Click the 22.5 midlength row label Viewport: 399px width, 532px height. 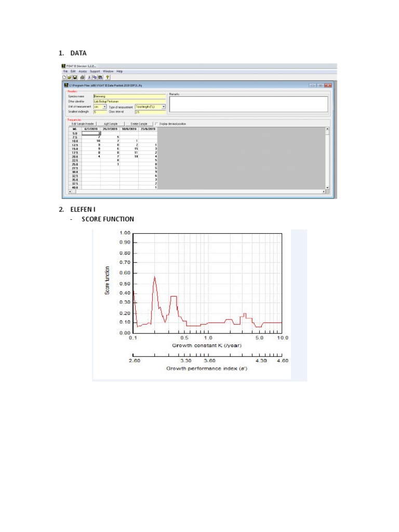(x=75, y=161)
